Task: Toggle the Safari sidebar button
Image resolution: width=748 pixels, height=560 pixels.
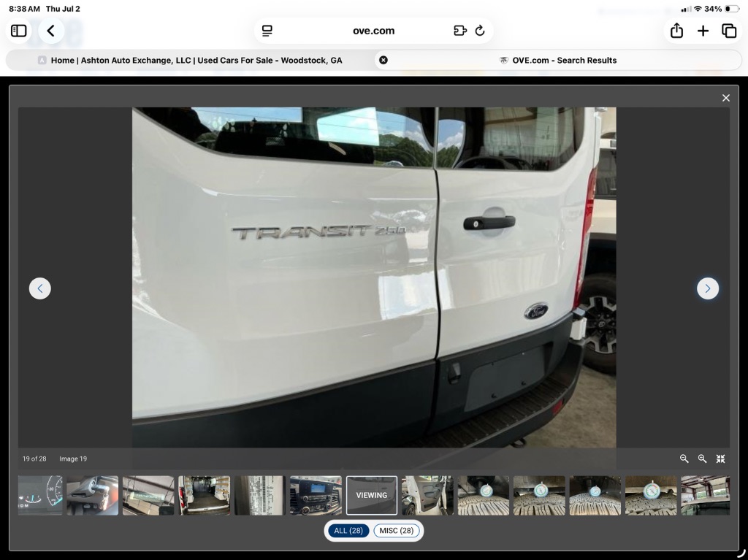Action: click(18, 31)
